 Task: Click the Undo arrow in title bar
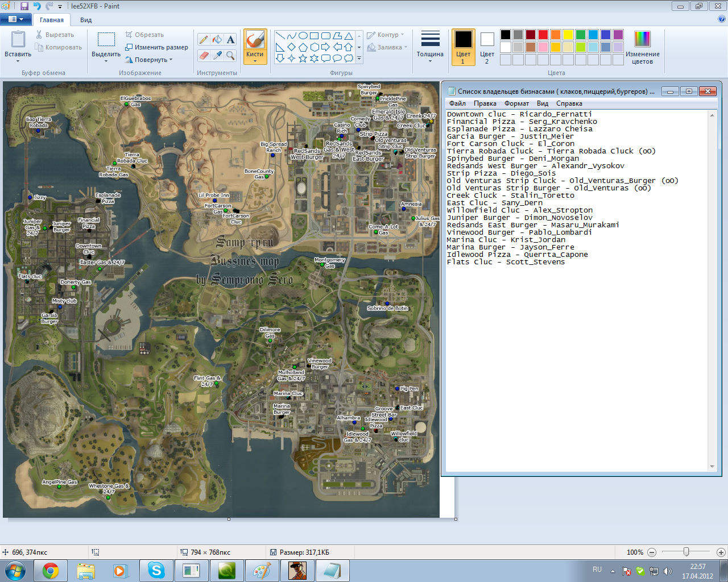point(37,6)
